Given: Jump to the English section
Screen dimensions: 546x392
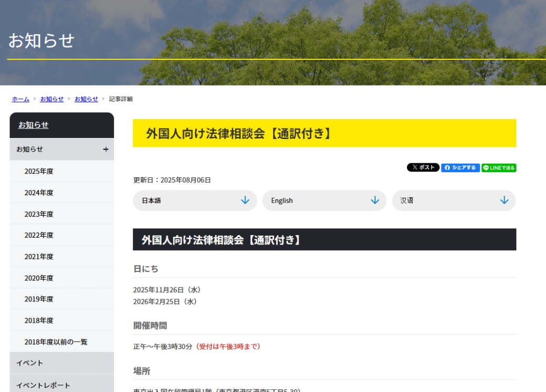Looking at the screenshot, I should coord(324,200).
